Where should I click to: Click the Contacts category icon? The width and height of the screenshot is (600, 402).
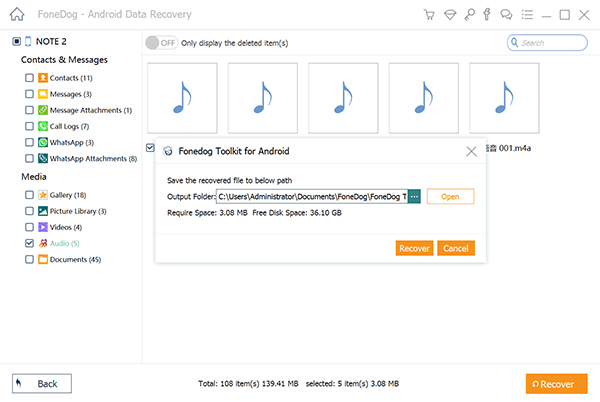click(43, 78)
